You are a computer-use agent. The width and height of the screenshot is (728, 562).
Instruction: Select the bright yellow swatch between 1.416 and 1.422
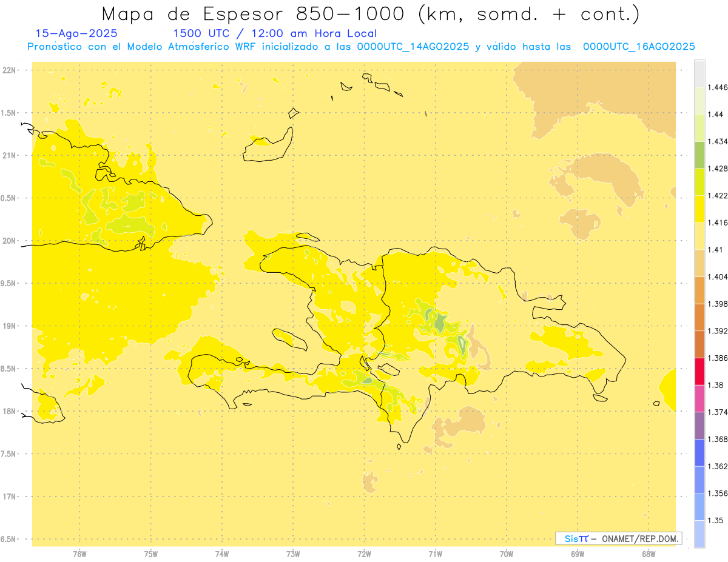click(699, 209)
